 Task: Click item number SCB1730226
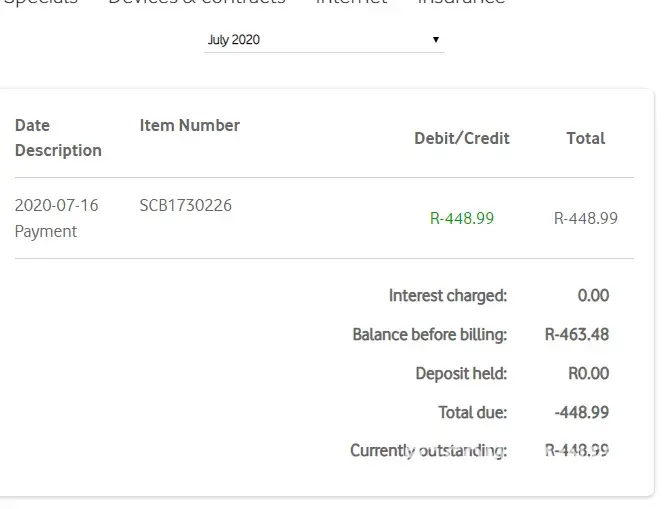click(186, 205)
